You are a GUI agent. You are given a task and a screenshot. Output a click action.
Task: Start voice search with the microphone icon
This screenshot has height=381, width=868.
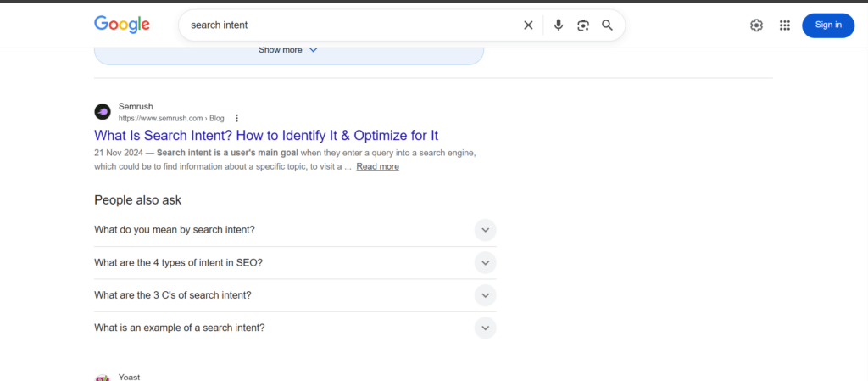[559, 25]
